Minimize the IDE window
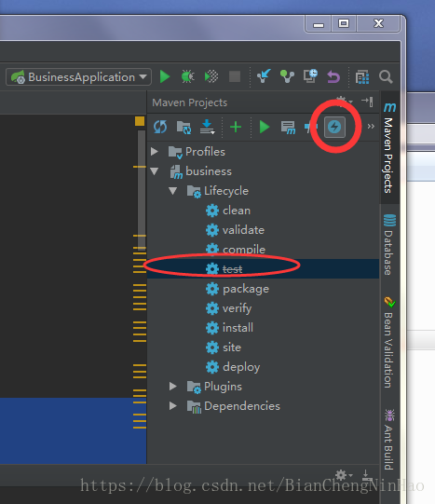Image resolution: width=435 pixels, height=504 pixels. [x=319, y=24]
